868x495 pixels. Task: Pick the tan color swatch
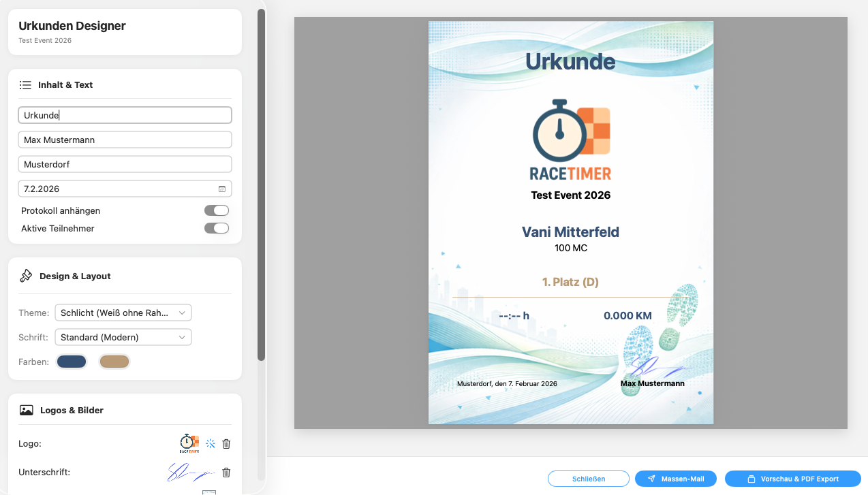(x=114, y=362)
